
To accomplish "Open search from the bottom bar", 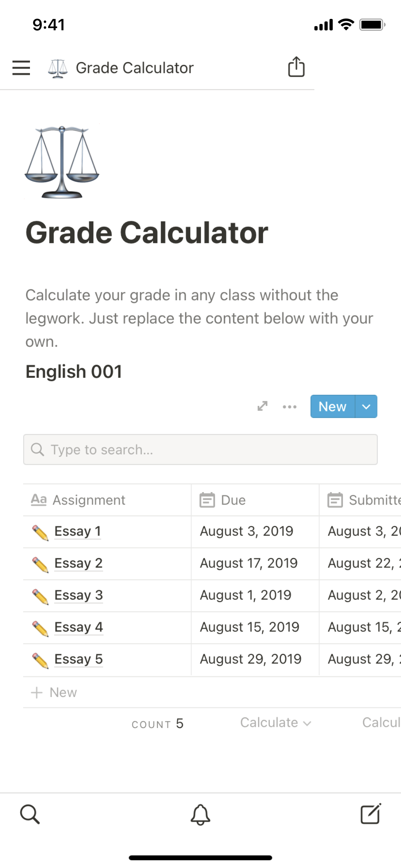I will coord(30,814).
